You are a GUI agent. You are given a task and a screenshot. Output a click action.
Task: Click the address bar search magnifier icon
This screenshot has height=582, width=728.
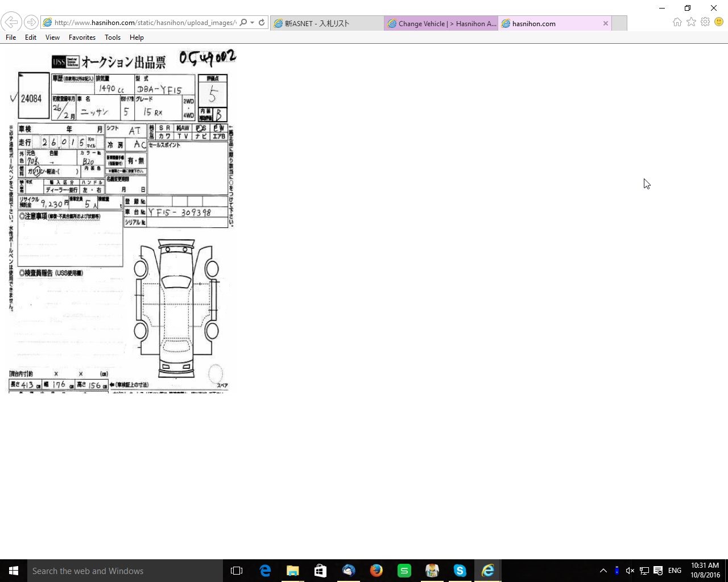coord(243,23)
